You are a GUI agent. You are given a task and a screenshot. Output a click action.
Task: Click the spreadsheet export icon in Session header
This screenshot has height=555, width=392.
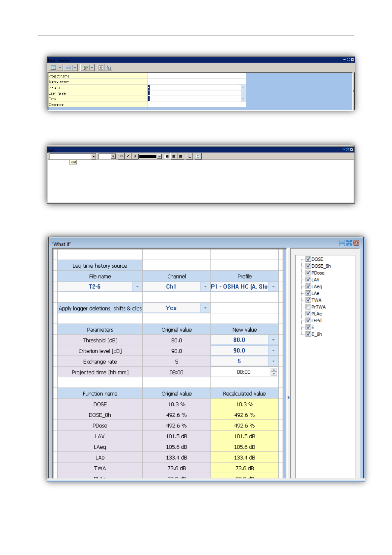point(85,68)
